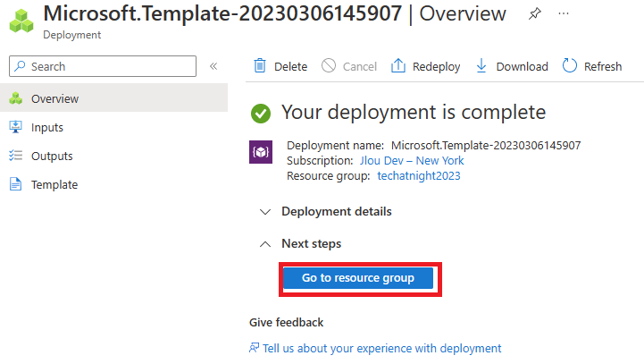The height and width of the screenshot is (364, 644).
Task: Click the Outputs checklist icon
Action: click(15, 156)
